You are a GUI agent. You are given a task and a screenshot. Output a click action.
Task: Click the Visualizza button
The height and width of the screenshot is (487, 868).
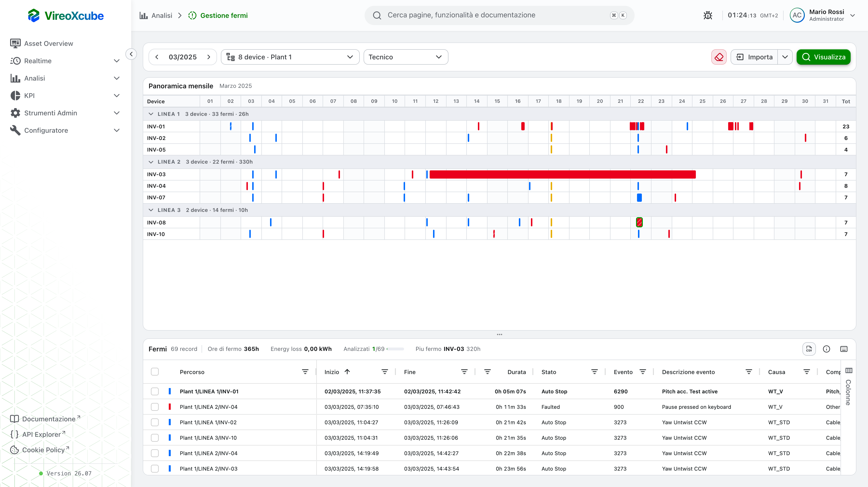[x=823, y=57]
